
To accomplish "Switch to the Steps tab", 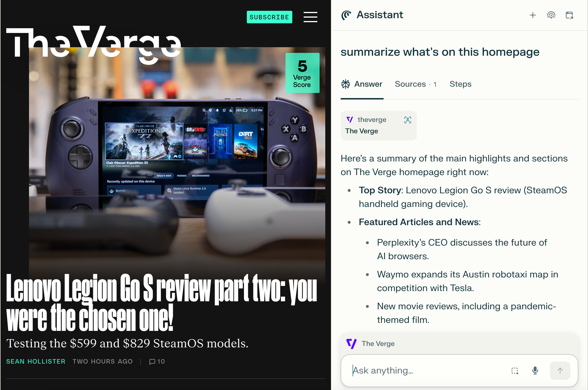I will pyautogui.click(x=460, y=84).
